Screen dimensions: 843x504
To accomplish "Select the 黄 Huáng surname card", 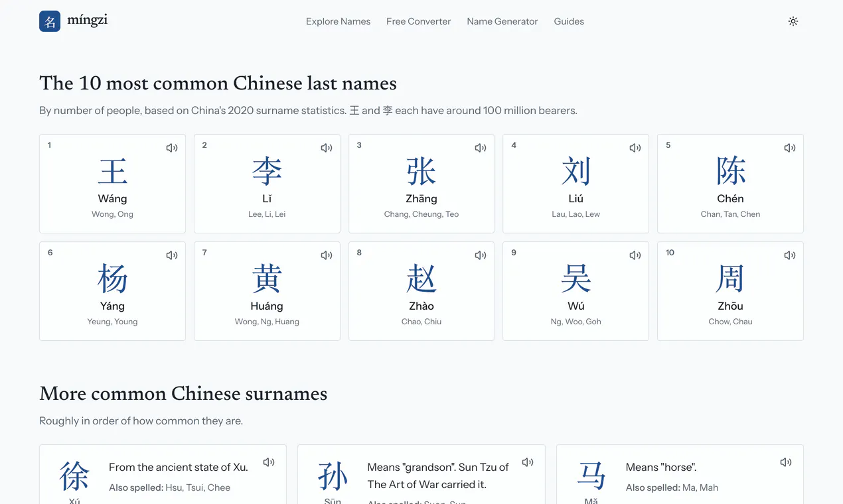I will pyautogui.click(x=267, y=291).
